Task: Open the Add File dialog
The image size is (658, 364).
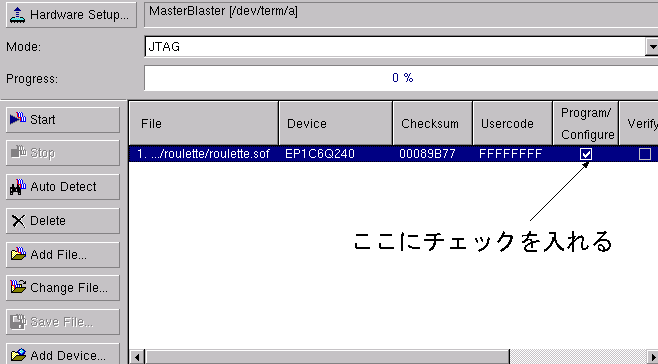Action: [63, 254]
